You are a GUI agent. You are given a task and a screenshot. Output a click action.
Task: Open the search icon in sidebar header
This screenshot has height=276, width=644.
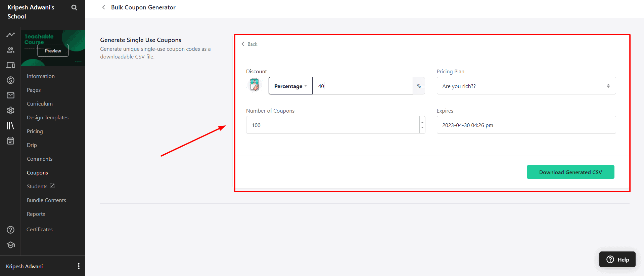click(x=74, y=7)
